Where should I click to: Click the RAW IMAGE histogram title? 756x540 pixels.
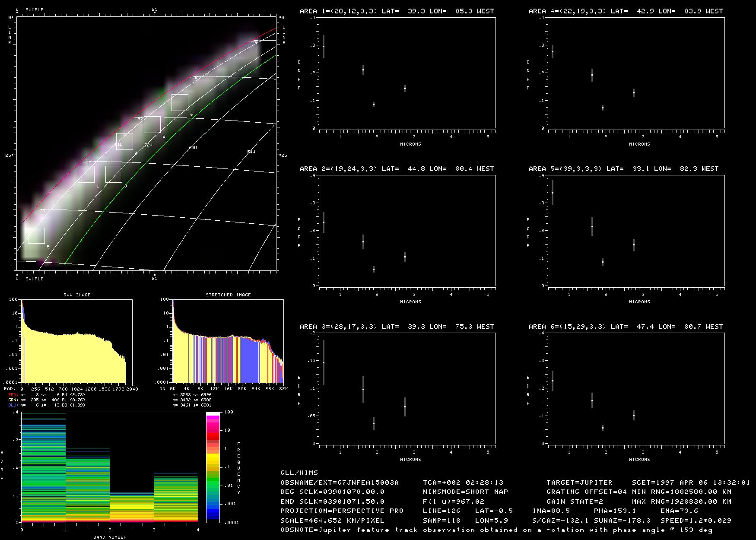tap(77, 295)
